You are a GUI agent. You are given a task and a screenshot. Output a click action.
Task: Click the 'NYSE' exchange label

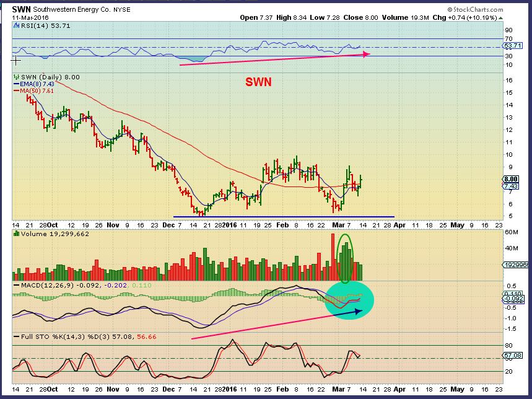coord(122,9)
